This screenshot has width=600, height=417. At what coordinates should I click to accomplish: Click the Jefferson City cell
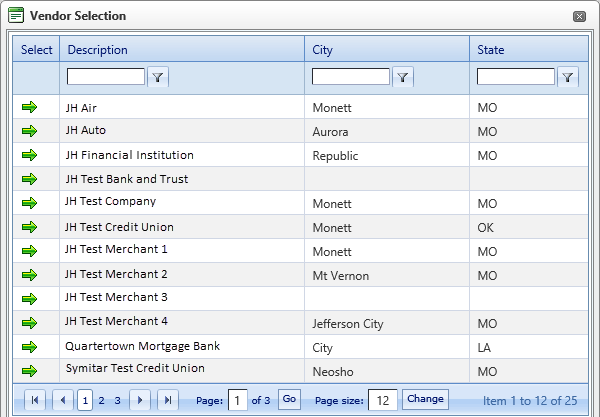pos(387,323)
